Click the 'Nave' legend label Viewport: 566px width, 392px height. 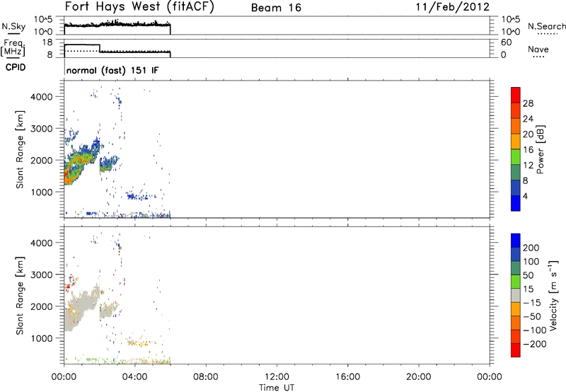[x=538, y=49]
